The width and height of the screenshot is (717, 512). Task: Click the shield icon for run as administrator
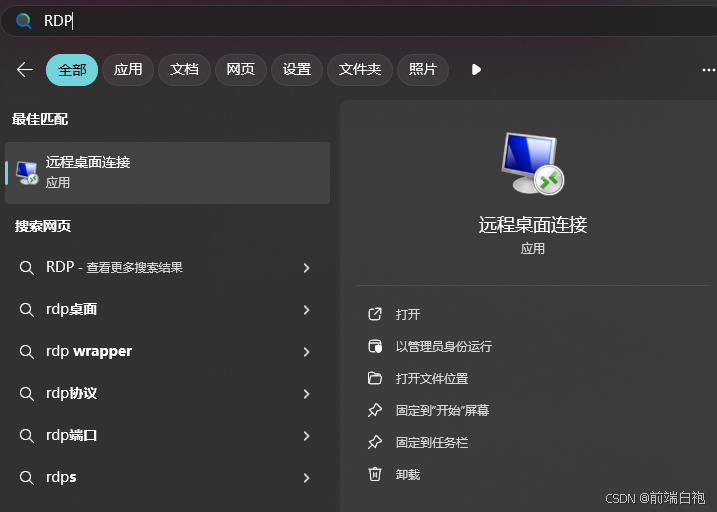point(375,346)
